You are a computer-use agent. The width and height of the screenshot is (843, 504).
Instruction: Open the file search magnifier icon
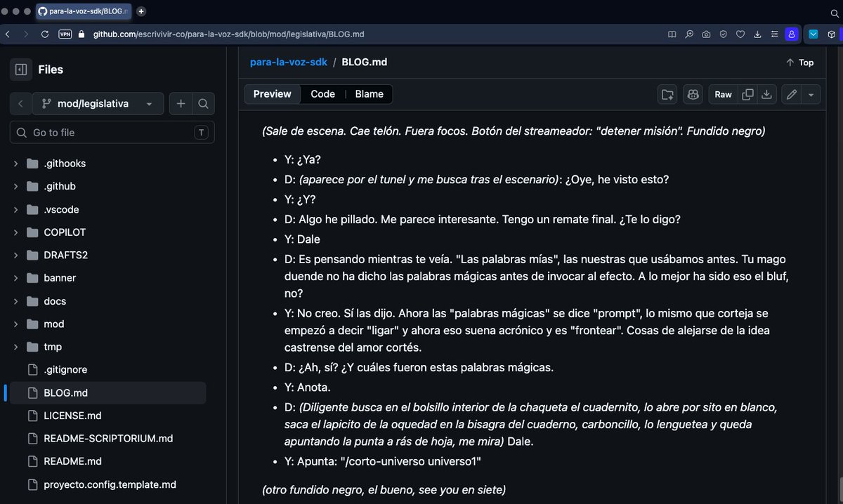point(203,104)
